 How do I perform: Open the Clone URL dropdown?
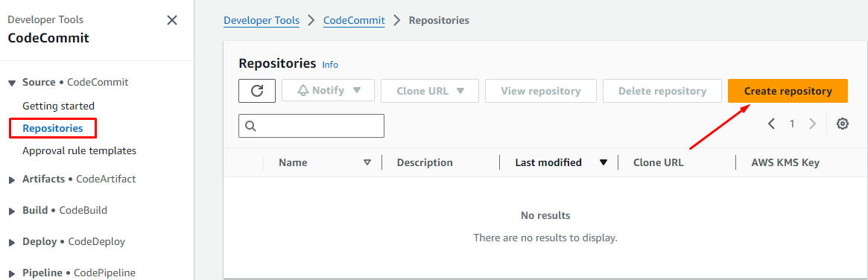(430, 91)
